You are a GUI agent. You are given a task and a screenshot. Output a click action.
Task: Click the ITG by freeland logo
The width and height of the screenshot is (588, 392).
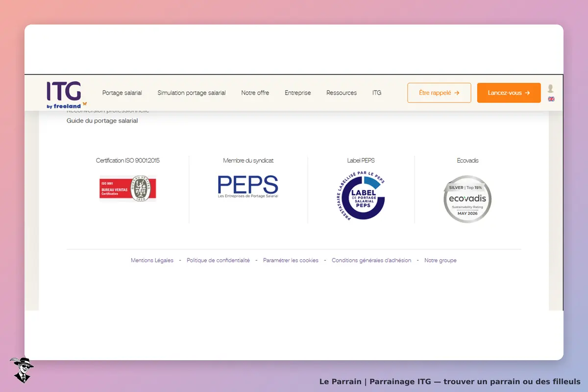point(67,95)
